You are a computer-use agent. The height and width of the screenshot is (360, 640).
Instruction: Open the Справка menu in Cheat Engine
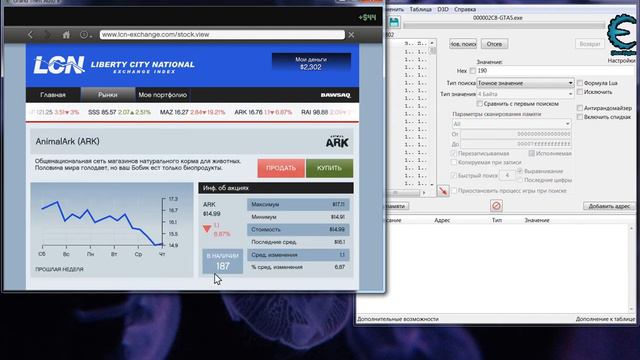[465, 9]
